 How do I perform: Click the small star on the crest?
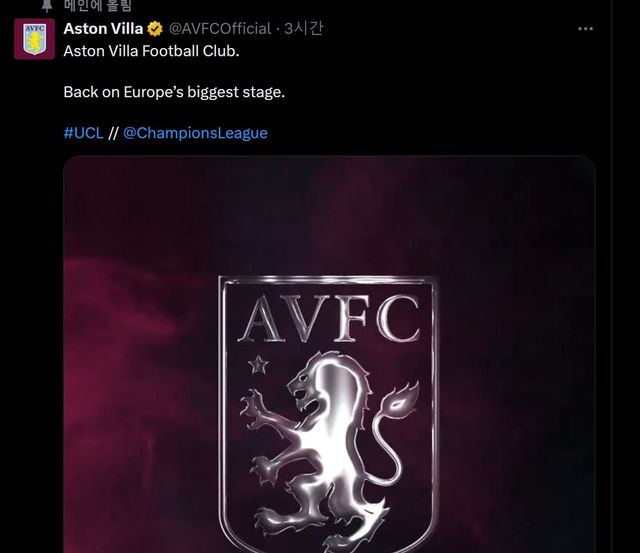coord(259,365)
